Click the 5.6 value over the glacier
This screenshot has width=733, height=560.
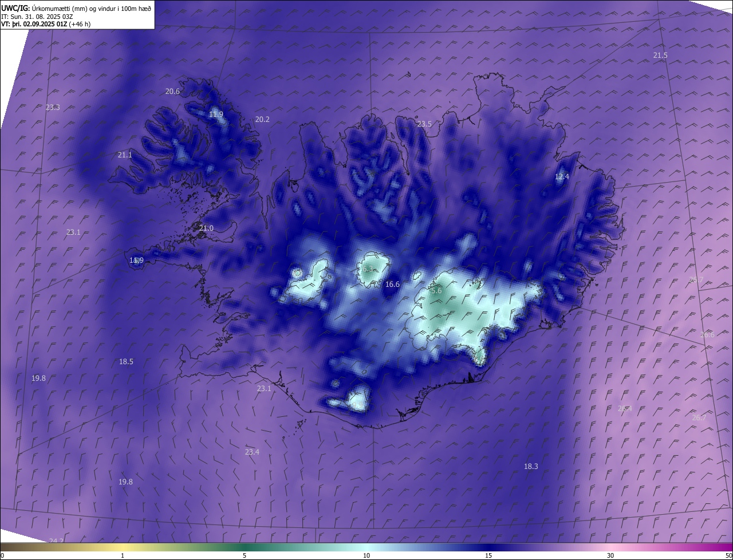tap(436, 290)
